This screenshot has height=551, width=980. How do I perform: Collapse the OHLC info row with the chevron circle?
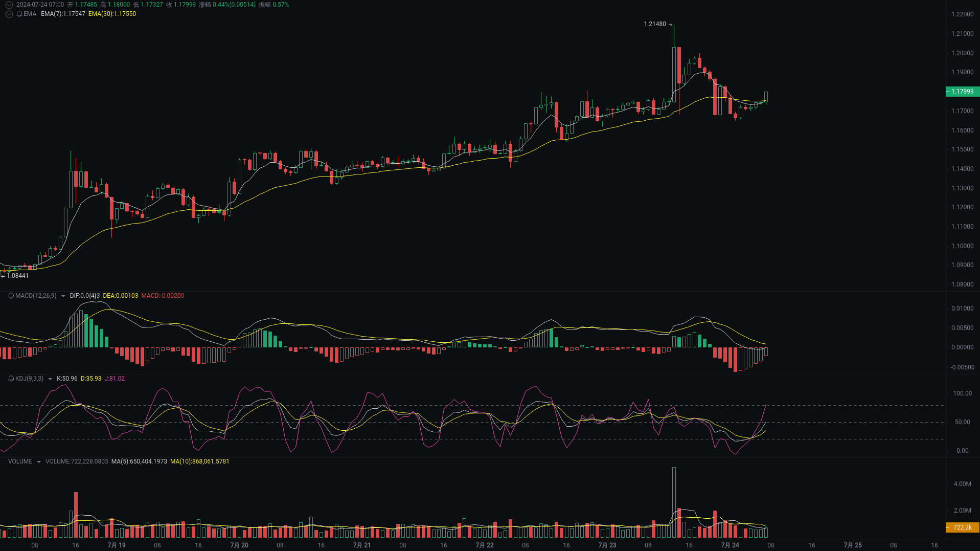point(9,5)
